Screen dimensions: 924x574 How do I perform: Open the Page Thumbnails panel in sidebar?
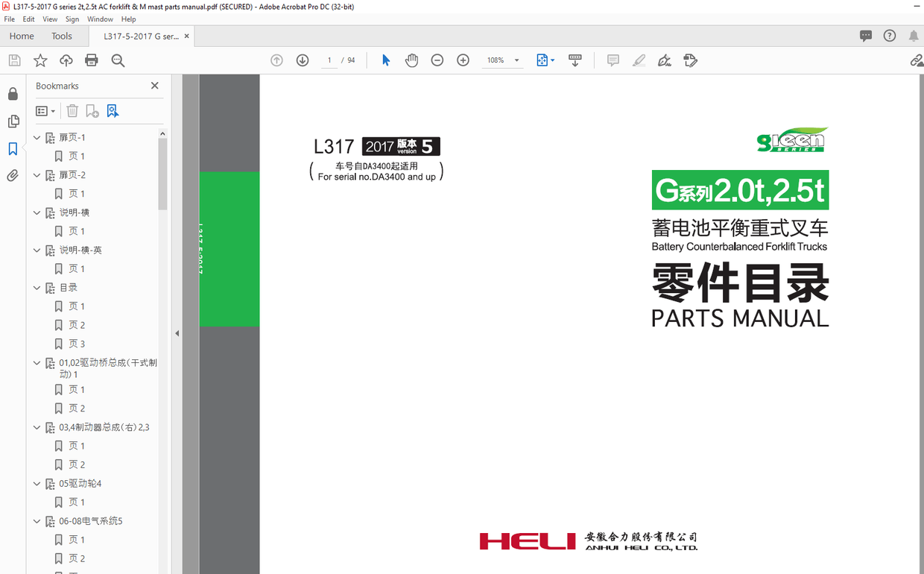tap(13, 121)
